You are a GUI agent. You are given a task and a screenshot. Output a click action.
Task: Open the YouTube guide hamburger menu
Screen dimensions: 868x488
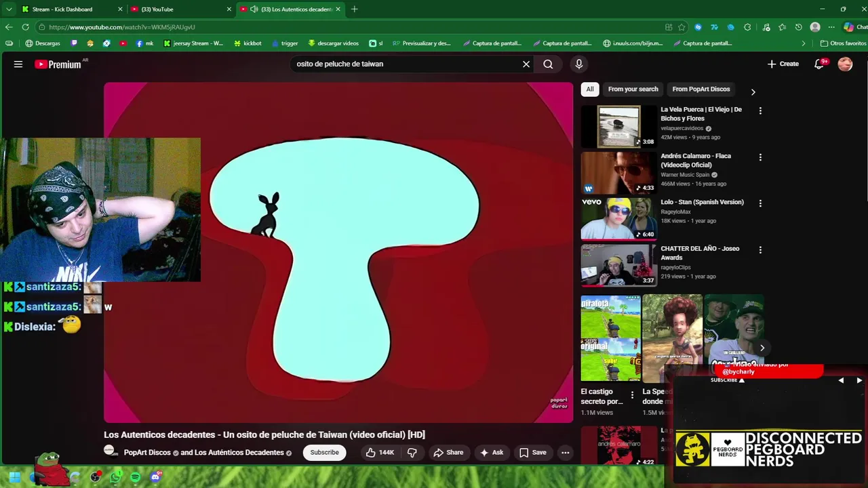[x=18, y=64]
